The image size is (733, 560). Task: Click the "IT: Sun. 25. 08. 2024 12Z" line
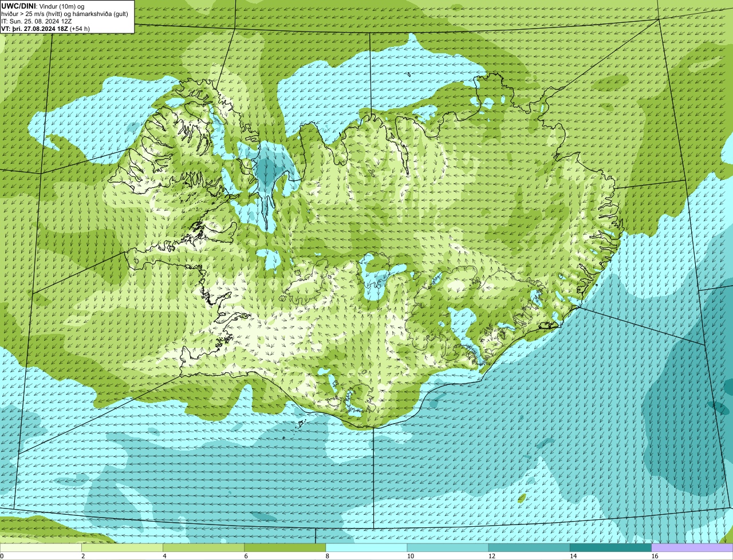point(36,21)
